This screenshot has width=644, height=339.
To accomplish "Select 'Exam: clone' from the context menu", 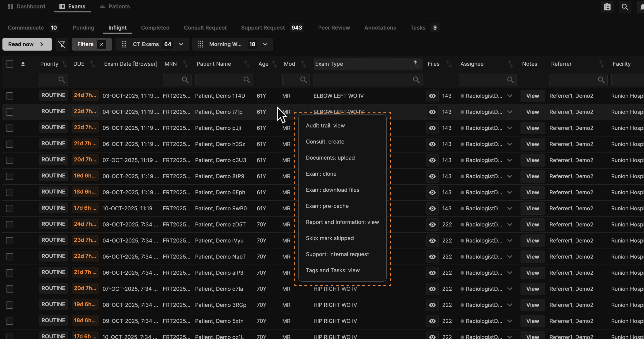I will [321, 174].
